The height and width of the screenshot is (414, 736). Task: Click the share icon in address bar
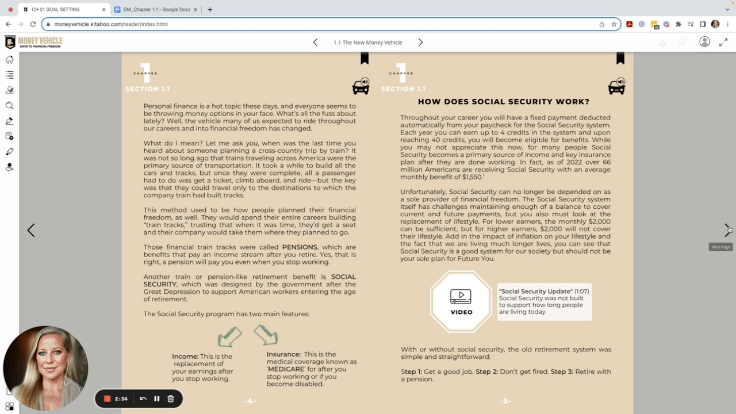tap(601, 24)
